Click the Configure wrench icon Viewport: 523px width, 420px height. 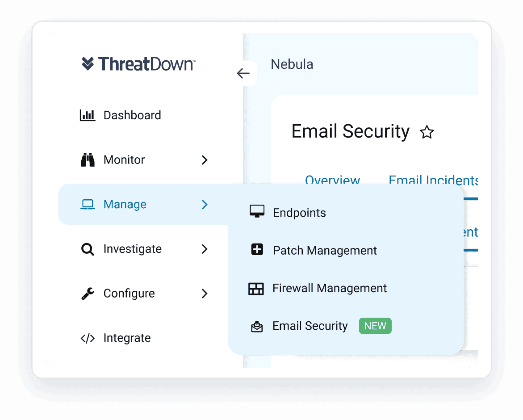(88, 294)
